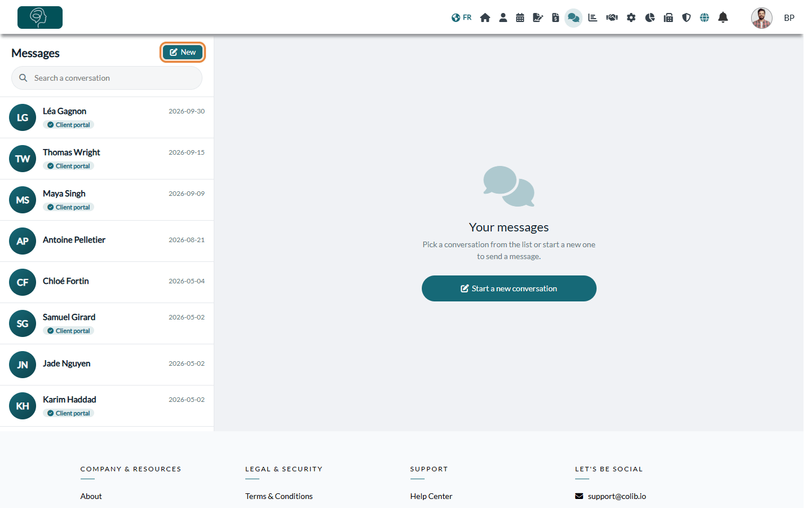The image size is (812, 508).
Task: Open the user profile avatar photo
Action: [x=762, y=18]
